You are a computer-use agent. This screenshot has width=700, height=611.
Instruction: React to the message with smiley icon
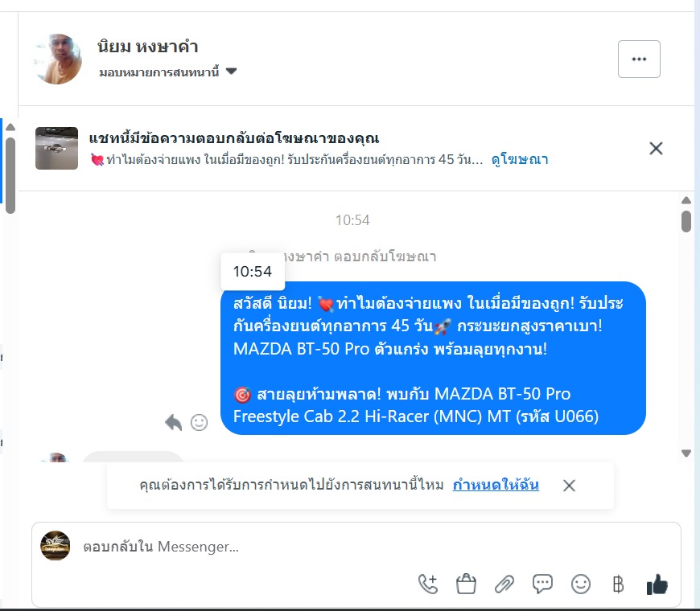coord(199,422)
